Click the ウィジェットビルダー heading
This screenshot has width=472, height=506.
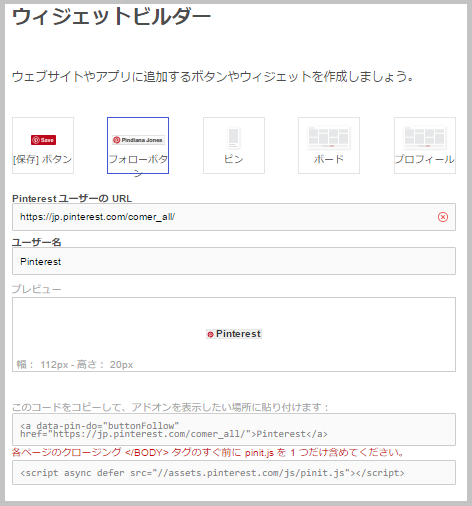pyautogui.click(x=111, y=17)
